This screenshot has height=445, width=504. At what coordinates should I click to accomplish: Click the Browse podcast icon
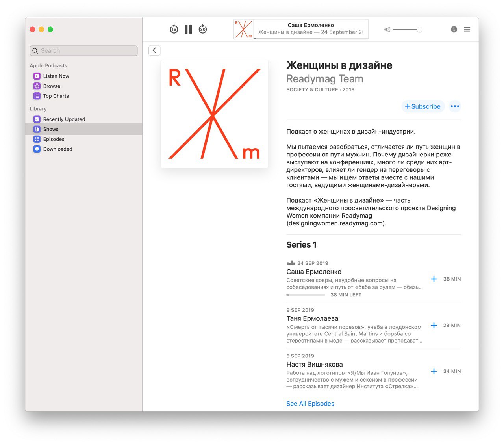pos(37,86)
